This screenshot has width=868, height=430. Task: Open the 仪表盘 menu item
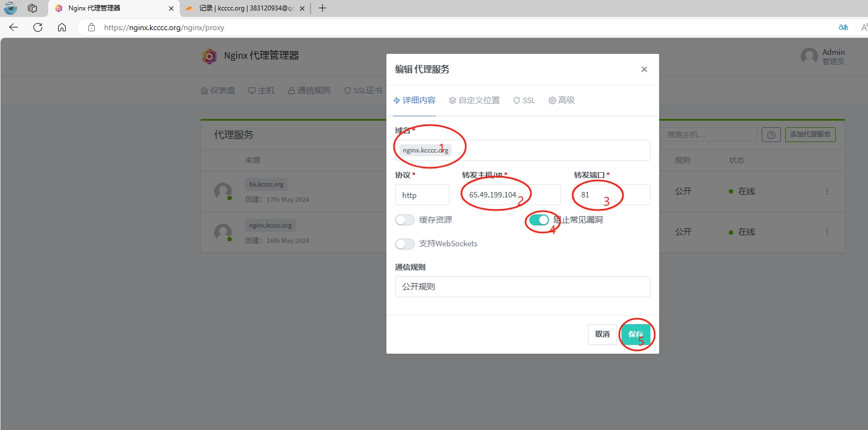click(218, 90)
